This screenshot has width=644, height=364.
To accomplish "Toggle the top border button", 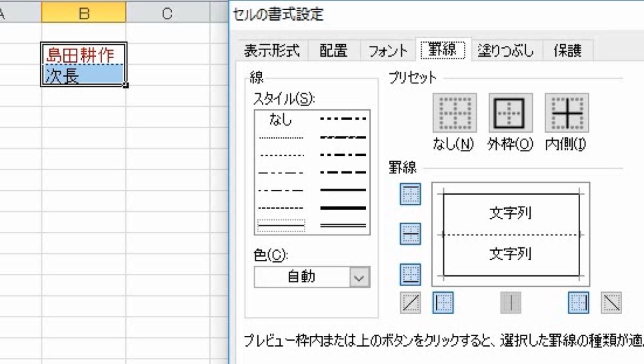I will [x=410, y=194].
